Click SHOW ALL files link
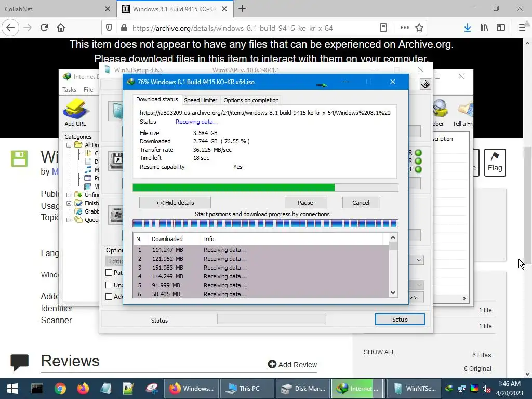The height and width of the screenshot is (399, 532). [x=379, y=352]
